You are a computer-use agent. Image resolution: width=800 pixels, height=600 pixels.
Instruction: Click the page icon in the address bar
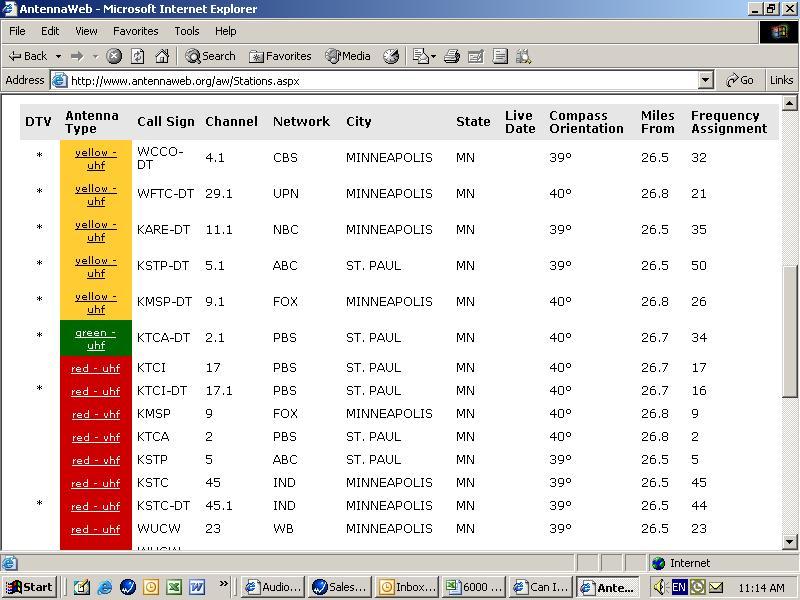[60, 81]
